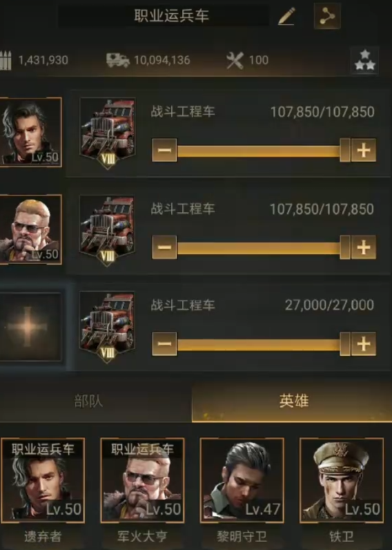392x550 pixels.
Task: Tap the assigned 遗弃者 hero portrait in first row
Action: pyautogui.click(x=31, y=132)
